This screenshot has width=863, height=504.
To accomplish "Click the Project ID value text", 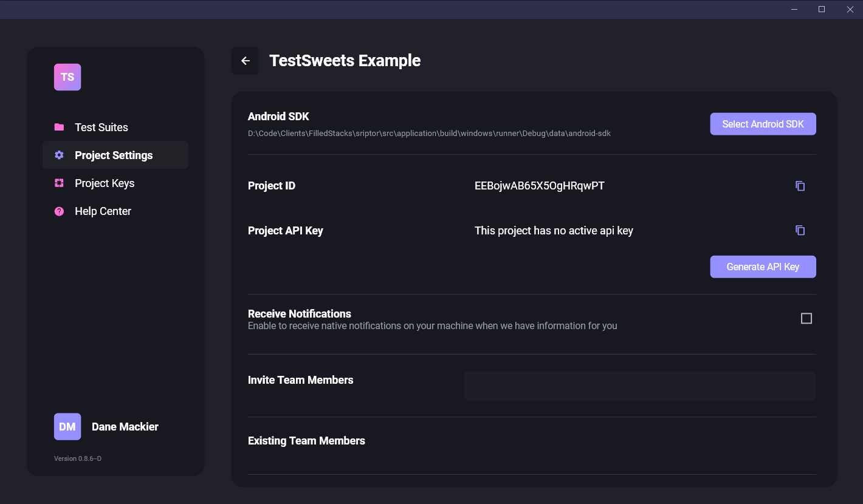I will click(539, 186).
